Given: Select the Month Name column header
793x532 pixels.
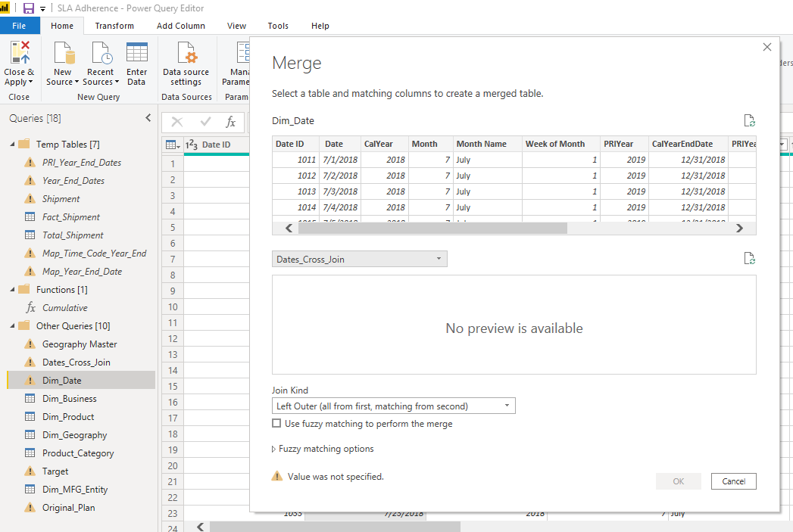Looking at the screenshot, I should click(x=488, y=144).
